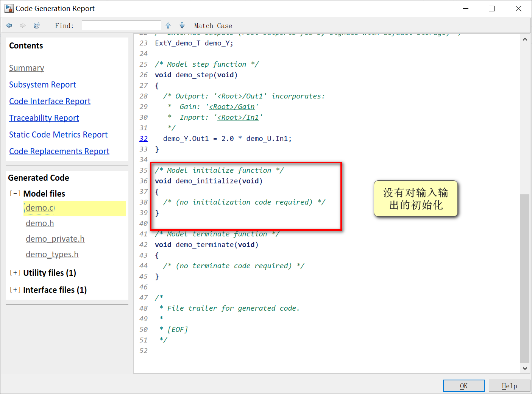Image resolution: width=532 pixels, height=394 pixels.
Task: Focus the Find search field
Action: [x=122, y=25]
